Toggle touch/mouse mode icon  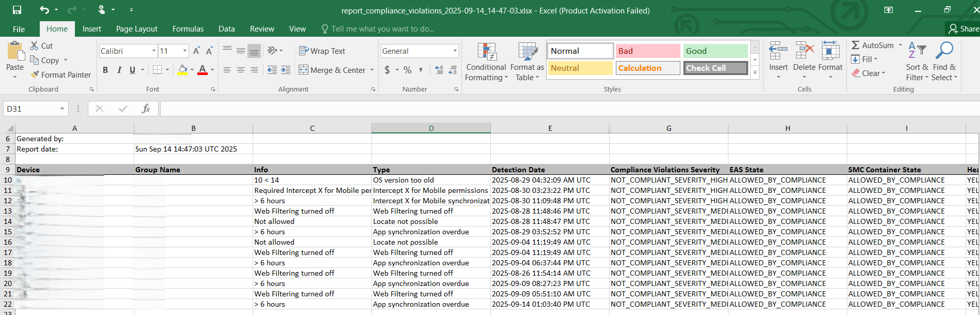(102, 10)
